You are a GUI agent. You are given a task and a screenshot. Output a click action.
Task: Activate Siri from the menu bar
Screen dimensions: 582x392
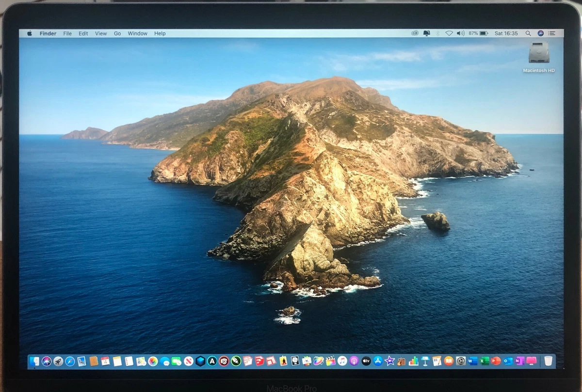[541, 33]
